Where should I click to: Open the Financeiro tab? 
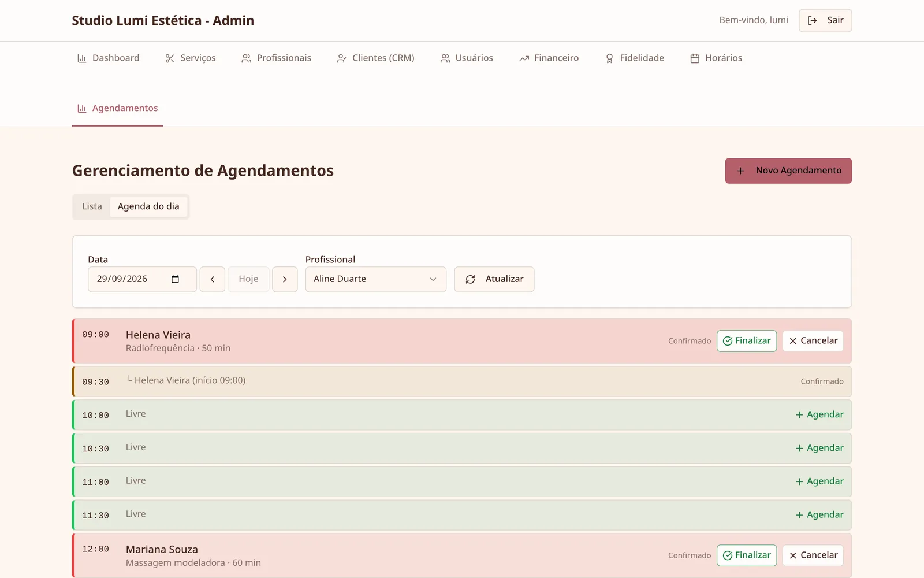549,58
